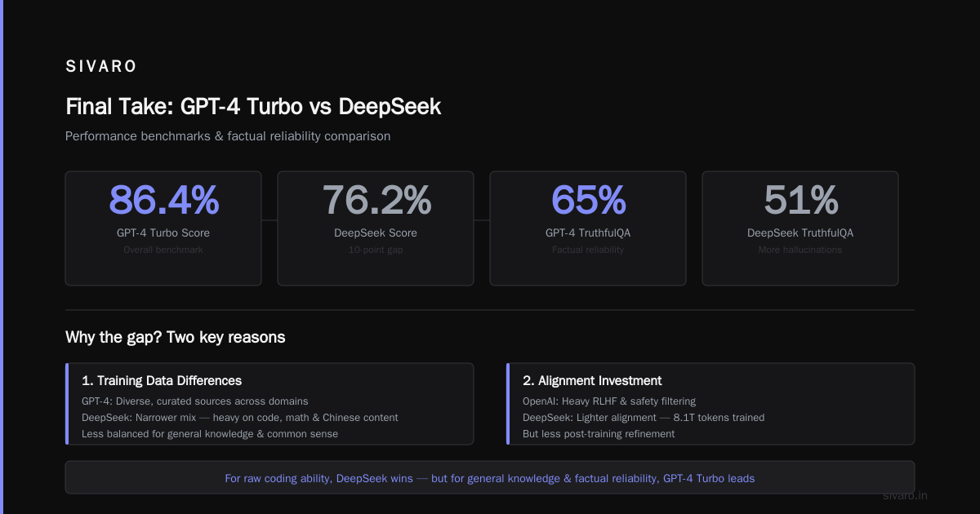The width and height of the screenshot is (980, 514).
Task: Select the 51% DeepSeek TruthfulQA card
Action: point(800,228)
